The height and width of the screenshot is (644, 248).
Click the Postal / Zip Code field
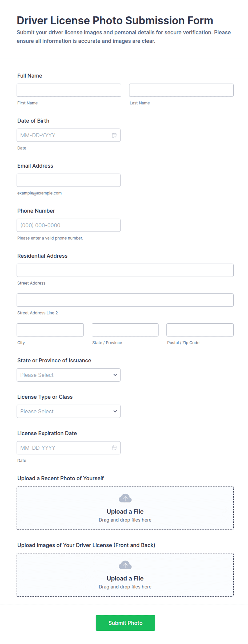coord(200,330)
